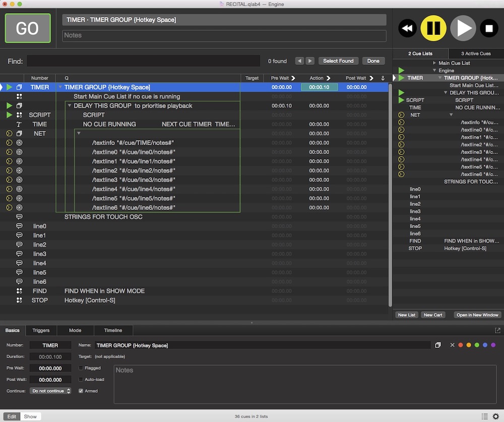Open the Continue mode dropdown
Viewport: 504px width, 422px height.
[x=50, y=391]
